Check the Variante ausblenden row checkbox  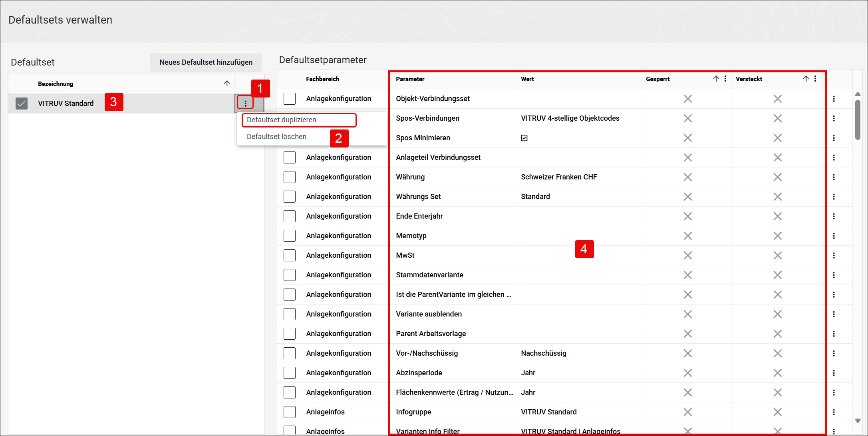pos(290,314)
